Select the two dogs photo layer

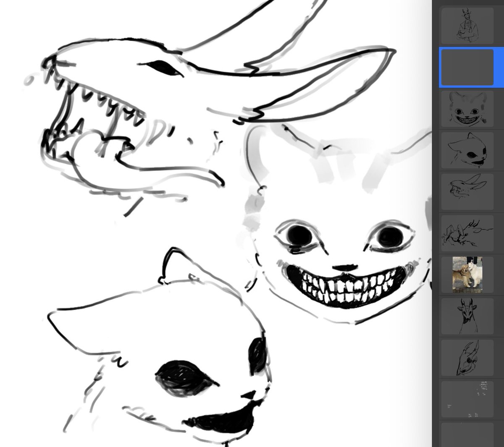tap(467, 275)
